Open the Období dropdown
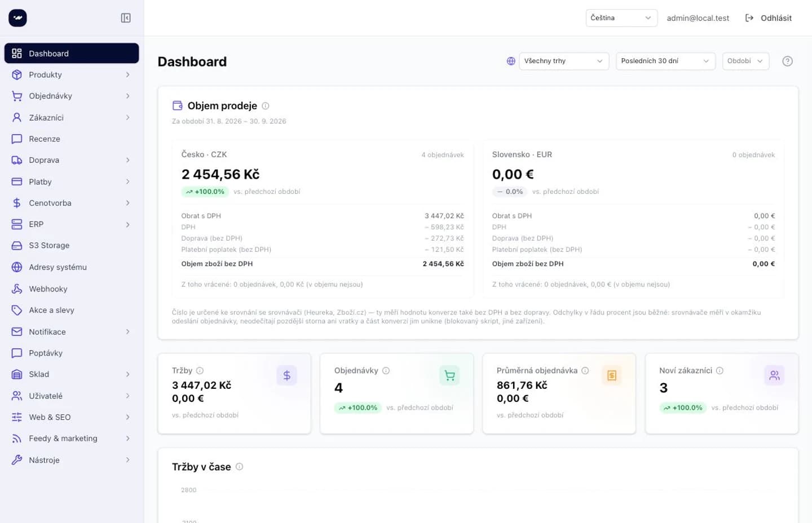The image size is (812, 523). point(745,61)
